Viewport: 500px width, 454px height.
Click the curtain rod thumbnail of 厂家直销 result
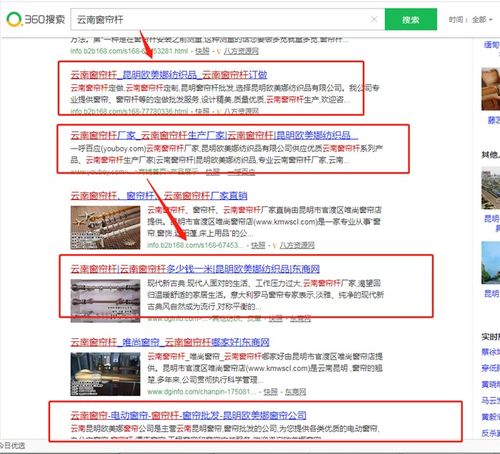pos(105,228)
